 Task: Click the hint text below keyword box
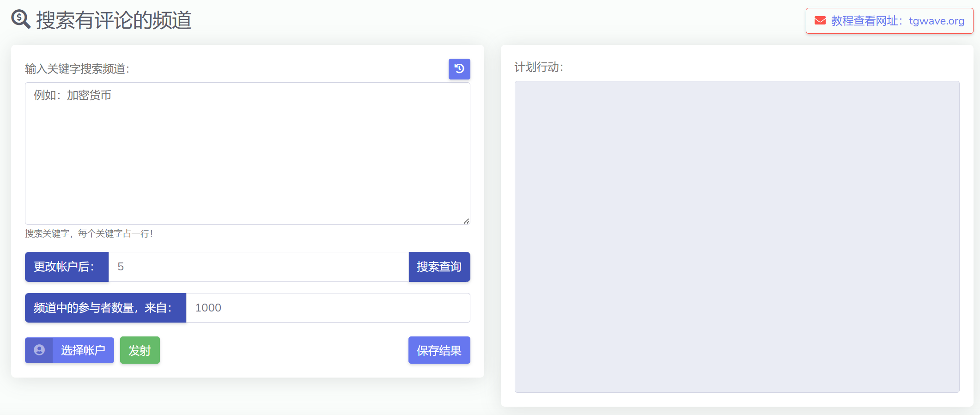click(x=89, y=234)
